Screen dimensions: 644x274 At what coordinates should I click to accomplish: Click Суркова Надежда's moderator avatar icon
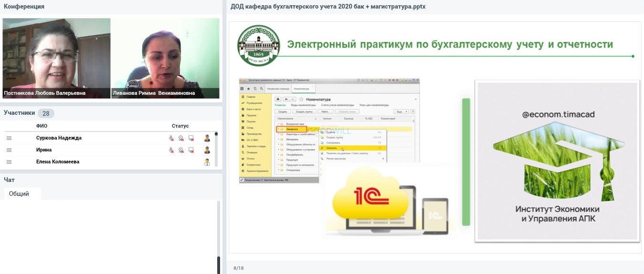207,138
